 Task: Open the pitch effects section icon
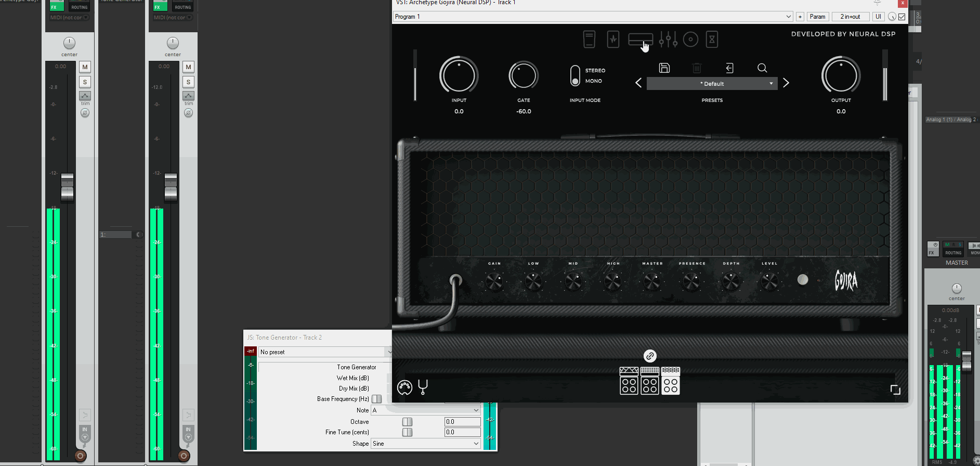589,40
